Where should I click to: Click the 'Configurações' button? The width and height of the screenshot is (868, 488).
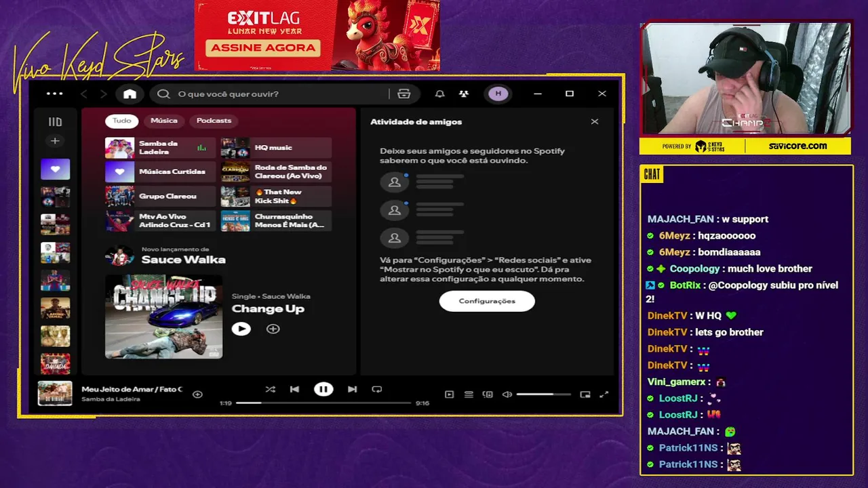pos(487,301)
